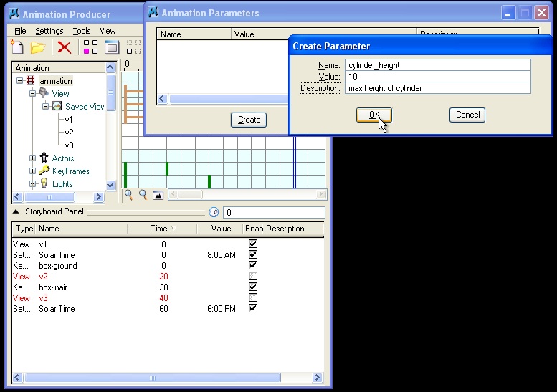Click the storyboard frame number field
The height and width of the screenshot is (392, 557).
[x=274, y=212]
